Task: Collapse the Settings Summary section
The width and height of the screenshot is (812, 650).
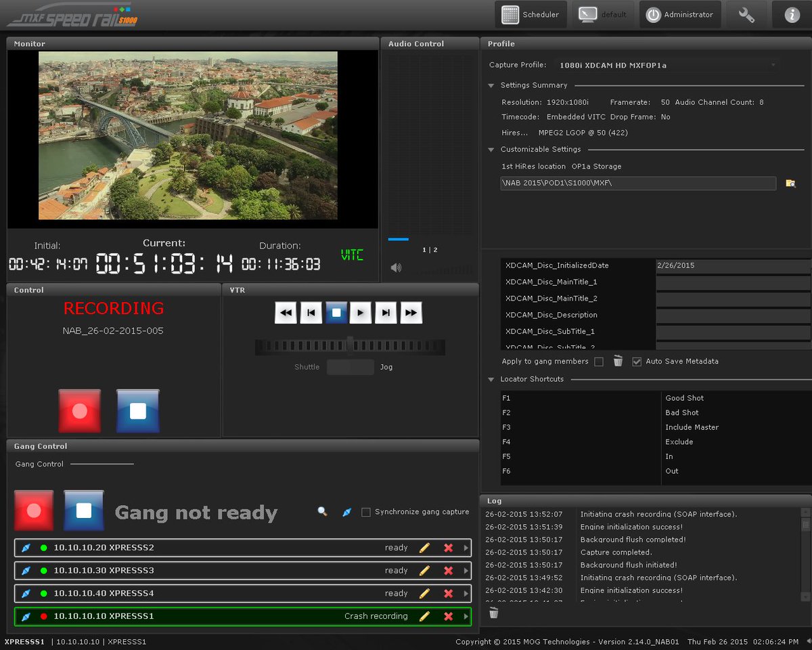Action: (491, 85)
